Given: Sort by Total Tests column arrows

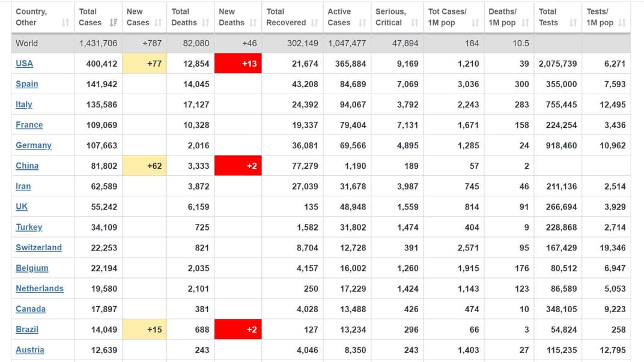Looking at the screenshot, I should tap(573, 23).
